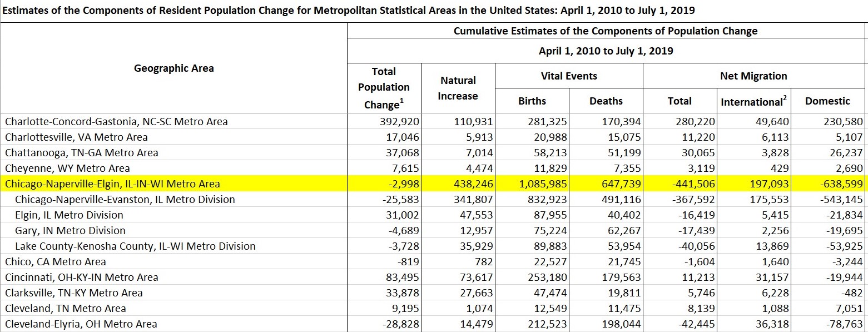Select the Natural Increase column header
Screen dimensions: 868x332
458,82
